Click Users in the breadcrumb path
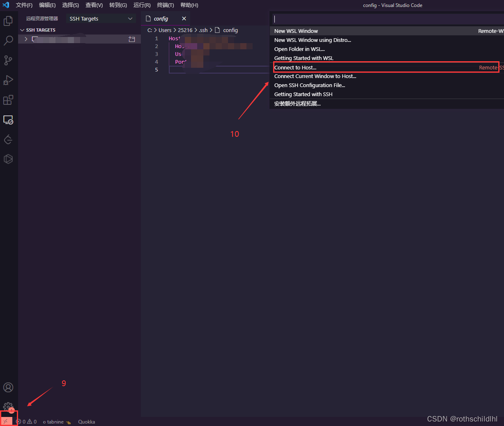Screen dimensions: 504x426 165,30
